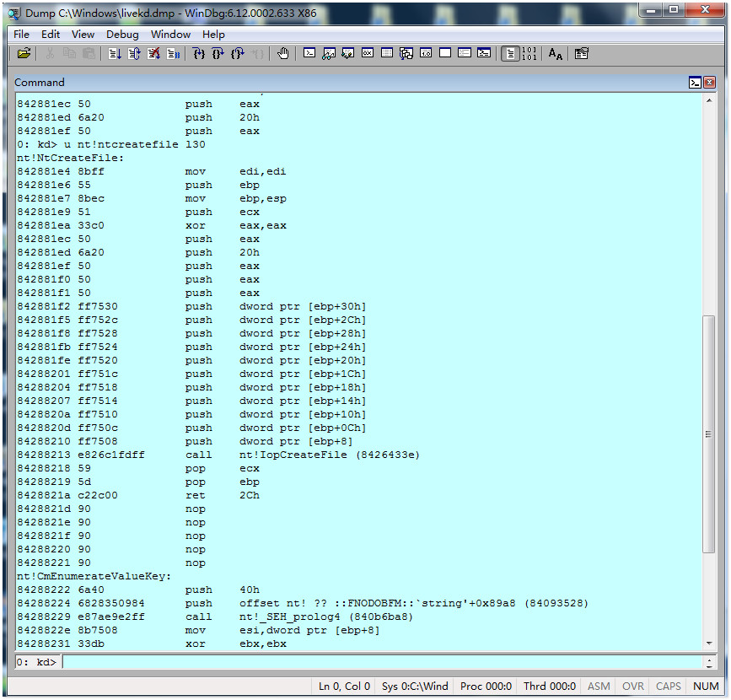Click the Step Into toolbar icon
This screenshot has height=700, width=731.
(x=198, y=53)
